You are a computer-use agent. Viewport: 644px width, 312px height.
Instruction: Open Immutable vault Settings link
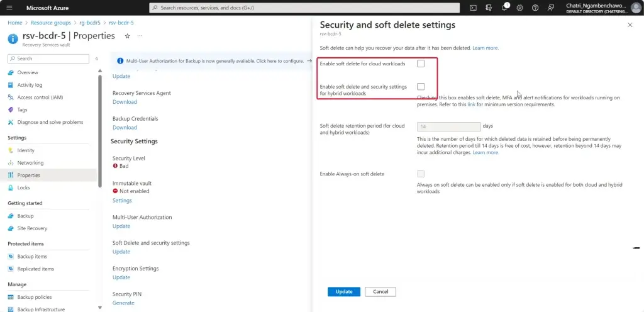(x=123, y=200)
